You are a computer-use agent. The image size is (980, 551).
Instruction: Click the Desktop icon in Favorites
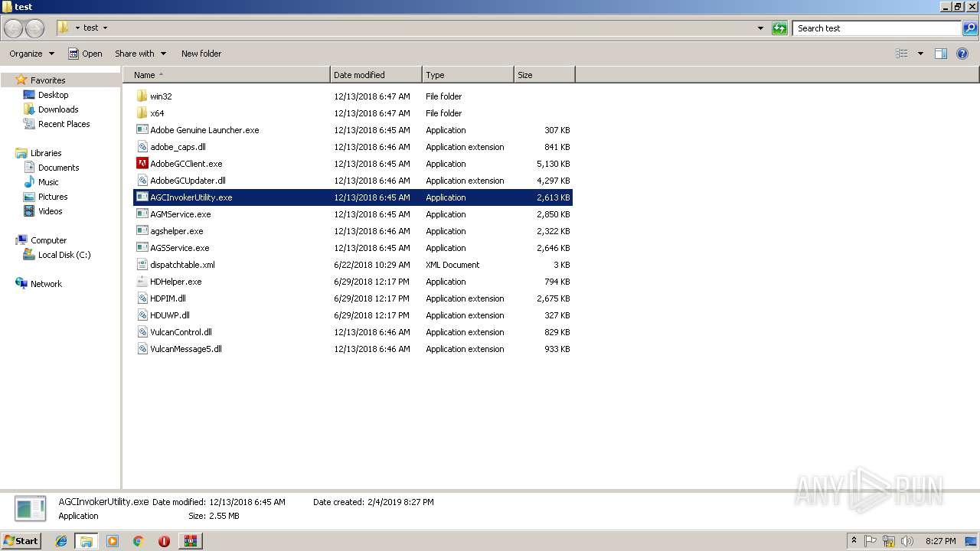pos(29,95)
